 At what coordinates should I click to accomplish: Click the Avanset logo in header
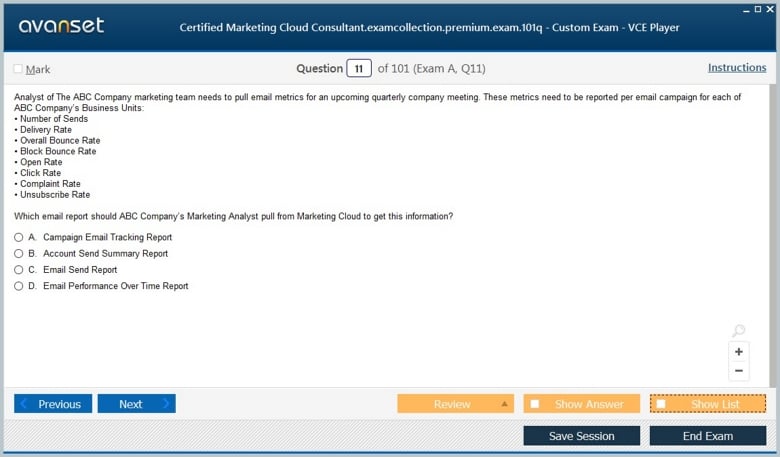pos(61,26)
